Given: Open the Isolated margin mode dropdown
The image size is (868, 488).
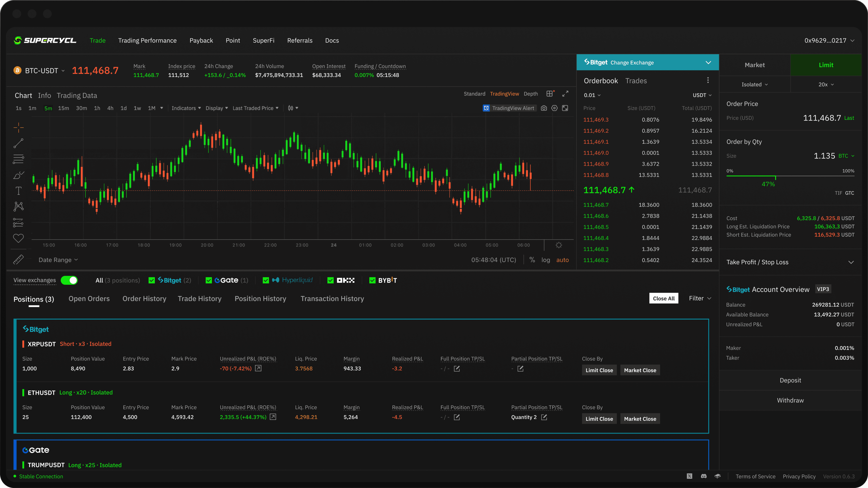Looking at the screenshot, I should coord(755,85).
